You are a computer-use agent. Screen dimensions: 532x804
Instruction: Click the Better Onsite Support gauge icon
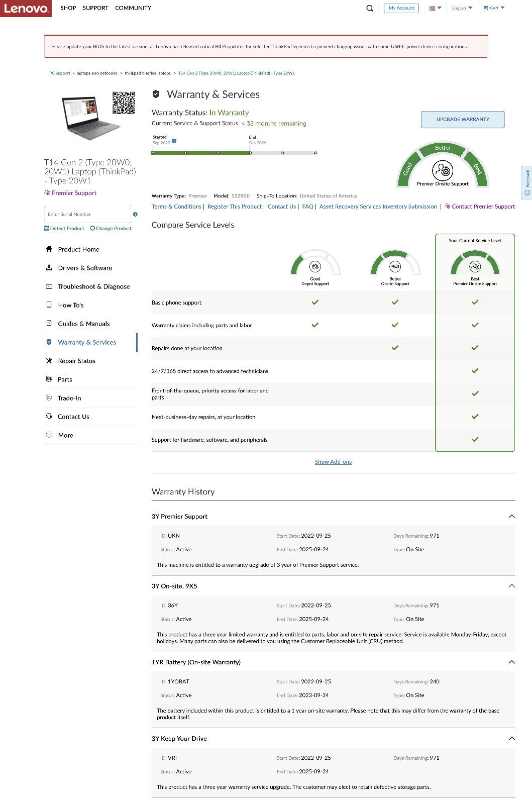point(395,263)
